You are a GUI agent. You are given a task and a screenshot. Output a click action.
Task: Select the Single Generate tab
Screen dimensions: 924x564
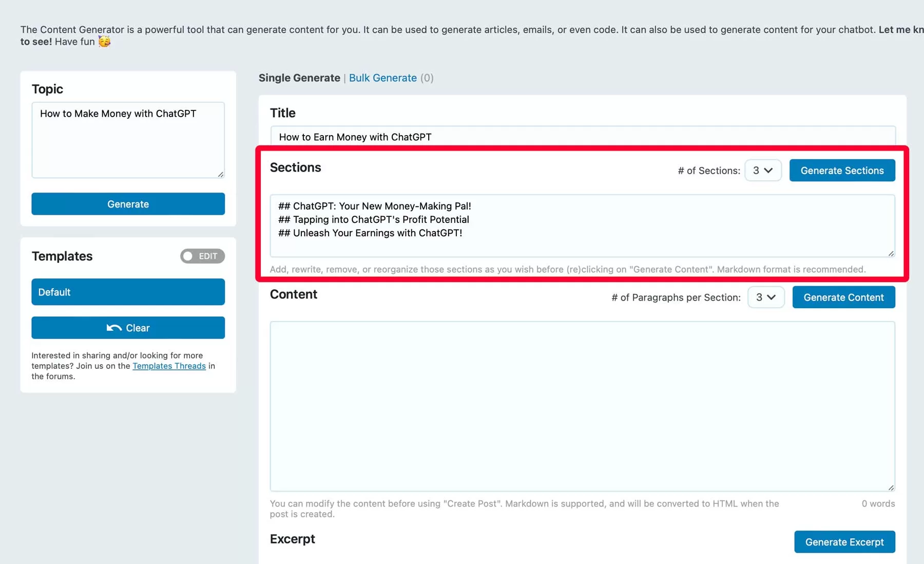click(299, 78)
